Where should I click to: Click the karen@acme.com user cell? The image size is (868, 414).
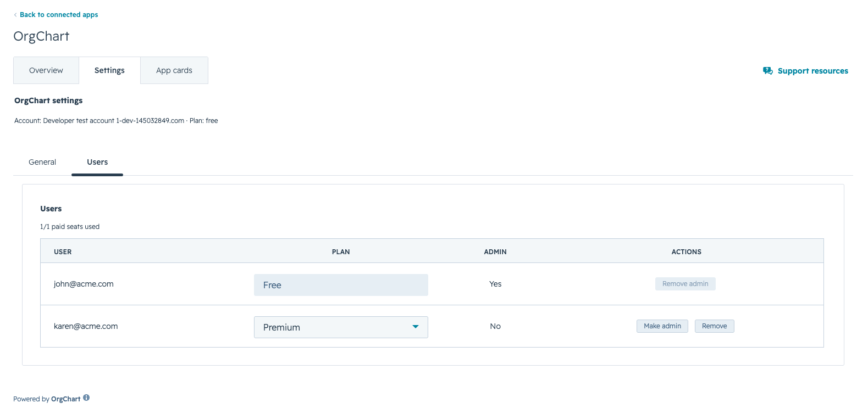tap(86, 326)
